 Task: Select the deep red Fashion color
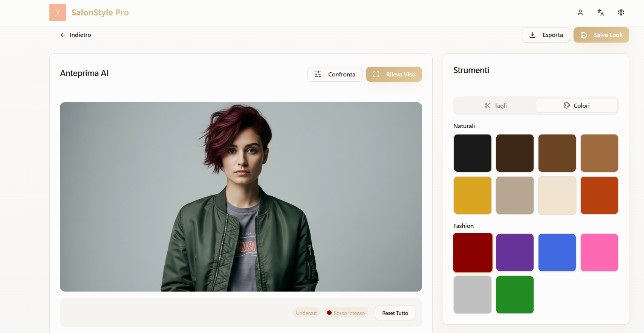click(x=473, y=252)
